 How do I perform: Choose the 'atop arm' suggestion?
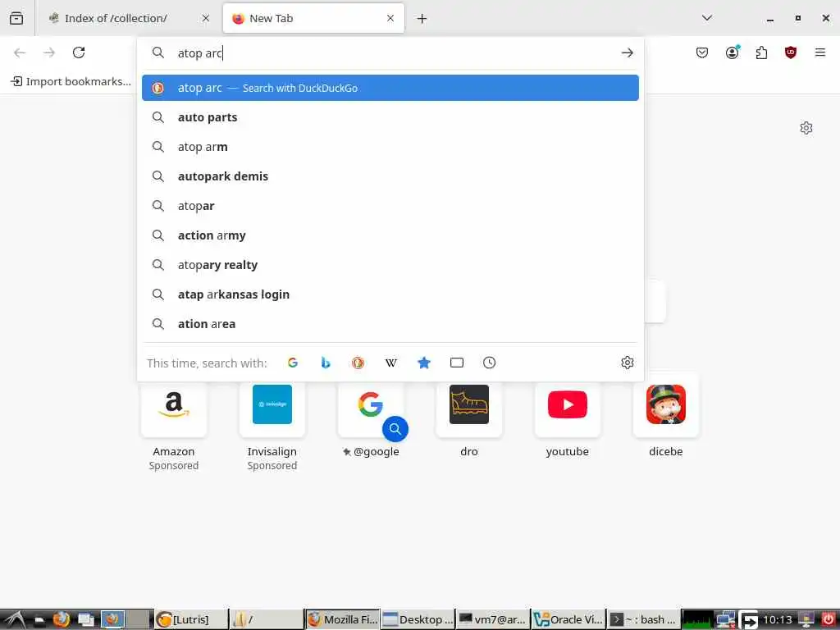[390, 147]
